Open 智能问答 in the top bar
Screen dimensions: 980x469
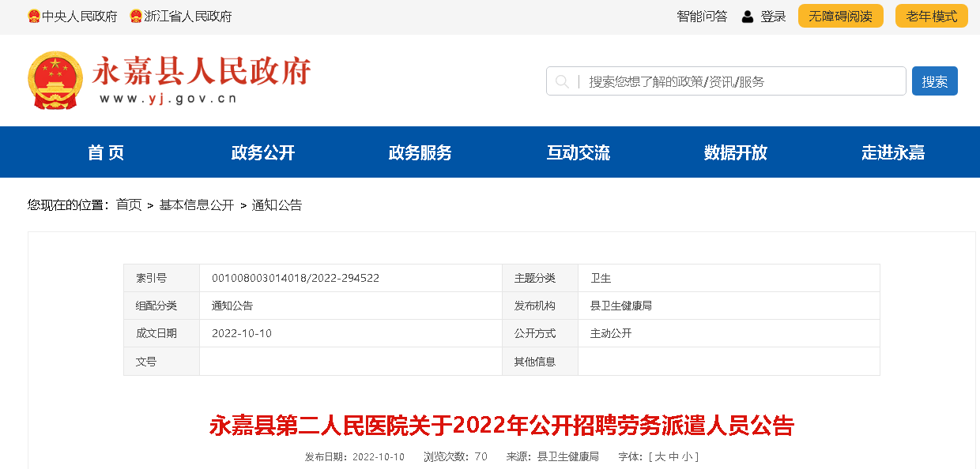pos(702,17)
